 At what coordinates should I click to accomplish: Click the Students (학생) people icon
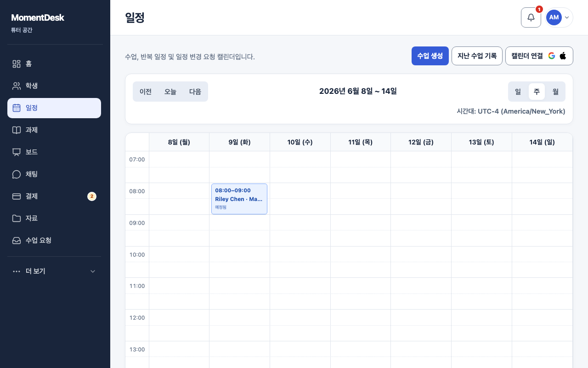17,86
